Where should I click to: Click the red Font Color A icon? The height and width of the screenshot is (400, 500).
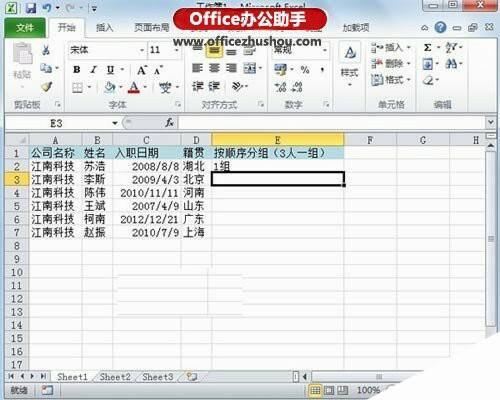(x=134, y=87)
